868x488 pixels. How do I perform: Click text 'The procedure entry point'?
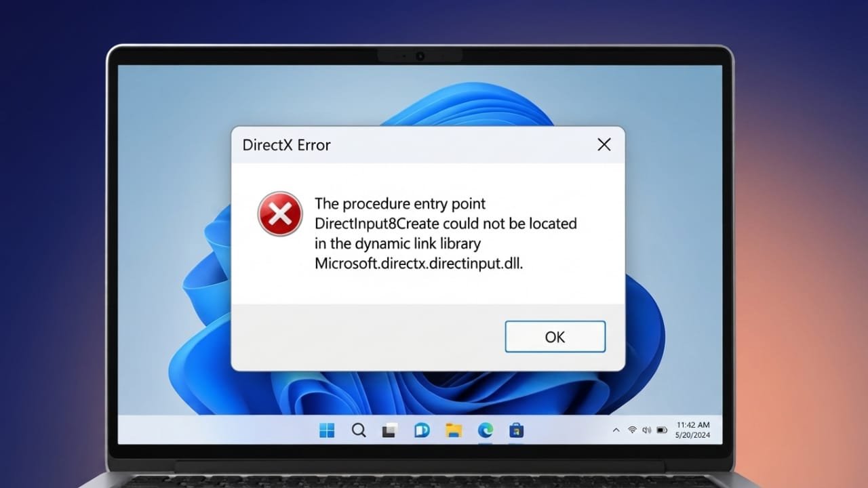400,203
